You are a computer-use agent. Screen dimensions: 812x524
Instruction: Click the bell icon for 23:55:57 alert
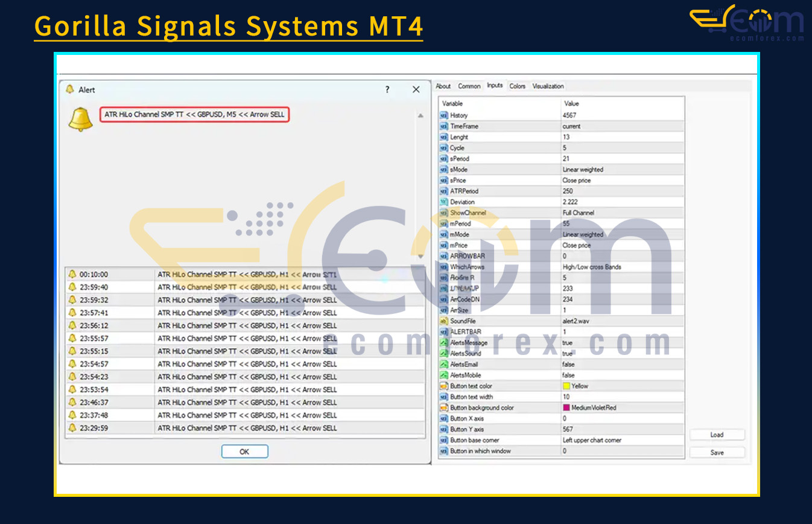tap(72, 338)
